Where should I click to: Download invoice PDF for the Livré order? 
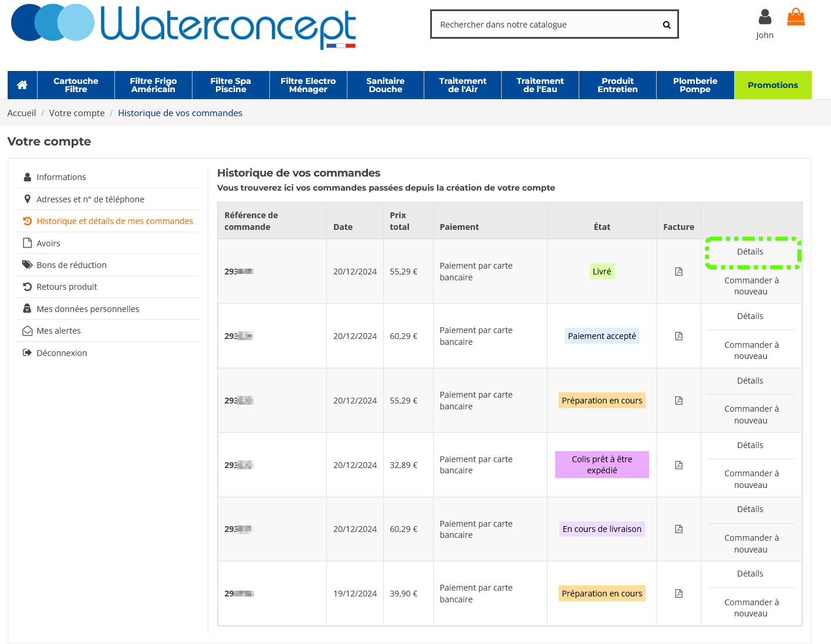tap(678, 272)
